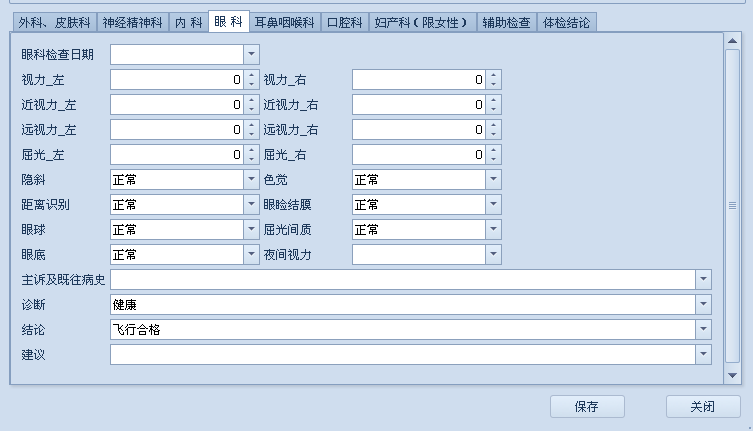Expand the 结论 dropdown arrow
The height and width of the screenshot is (431, 753).
pos(703,329)
